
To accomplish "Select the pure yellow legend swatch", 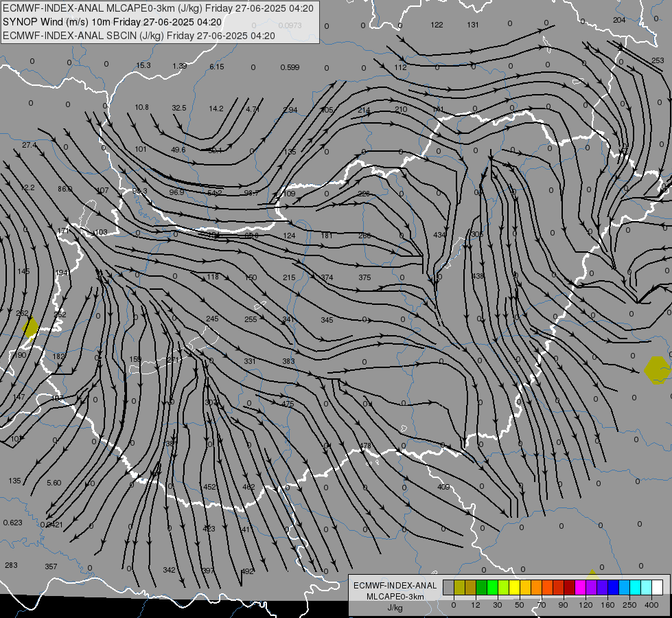I will 514,587.
